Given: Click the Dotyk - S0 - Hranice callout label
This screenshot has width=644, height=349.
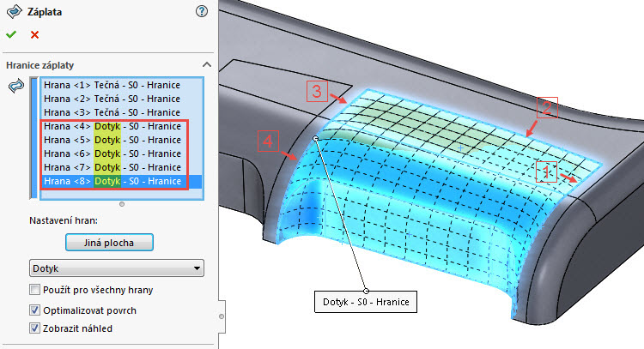Looking at the screenshot, I should coord(366,302).
